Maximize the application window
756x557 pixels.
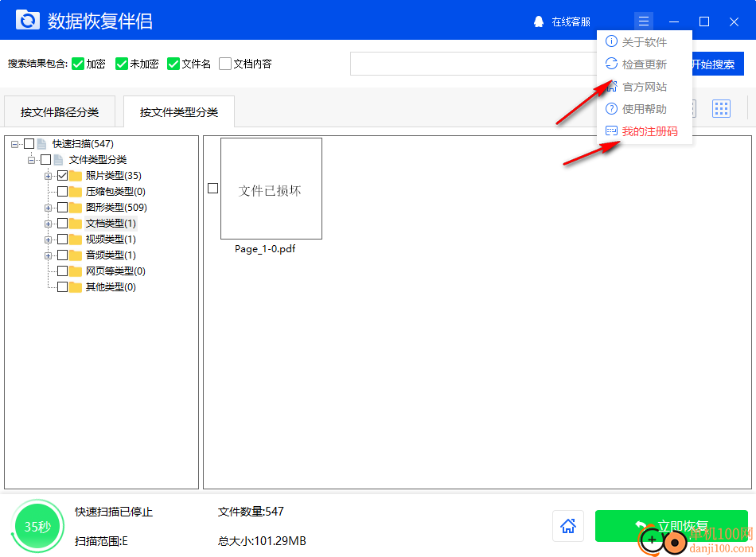click(704, 21)
